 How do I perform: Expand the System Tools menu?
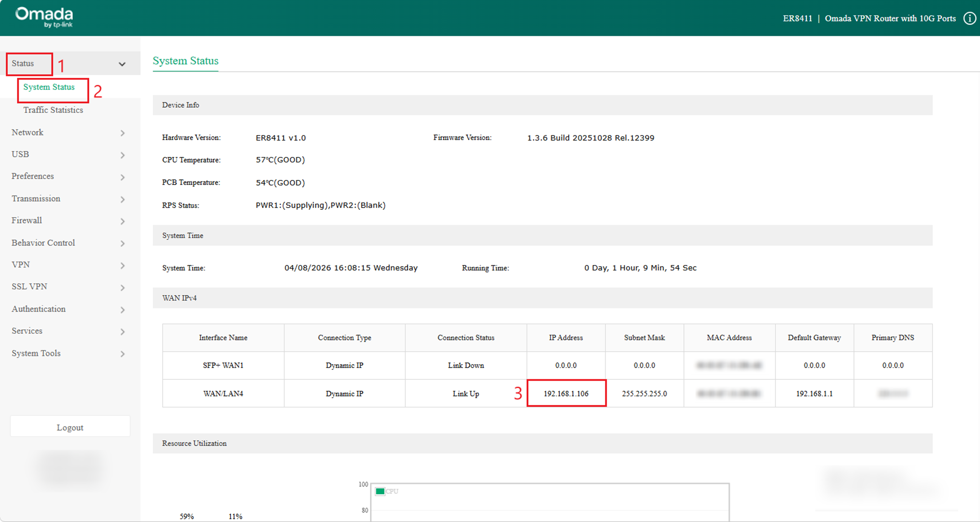pyautogui.click(x=122, y=354)
